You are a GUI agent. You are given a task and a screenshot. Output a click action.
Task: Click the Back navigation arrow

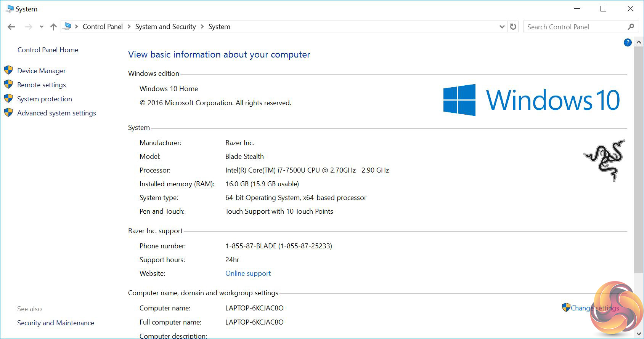coord(11,27)
